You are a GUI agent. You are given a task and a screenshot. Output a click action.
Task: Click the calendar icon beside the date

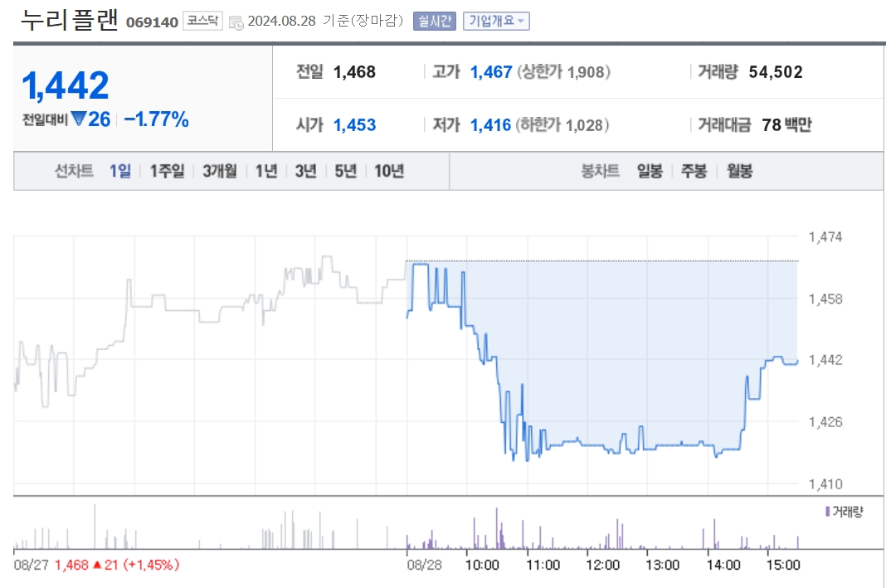point(236,23)
